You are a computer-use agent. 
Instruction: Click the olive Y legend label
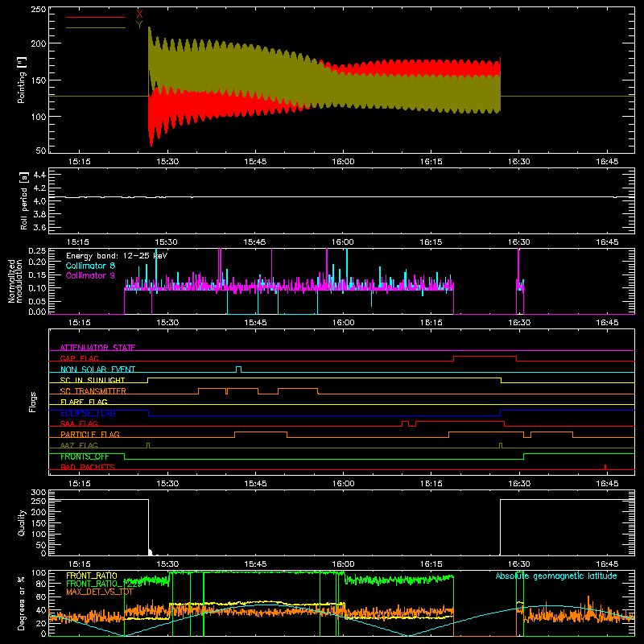point(139,25)
